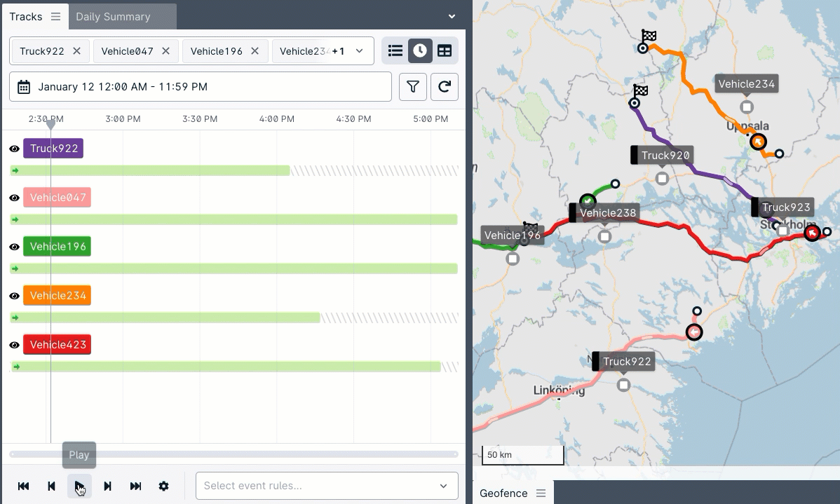Step forward one frame
Viewport: 840px width, 504px height.
click(x=107, y=486)
